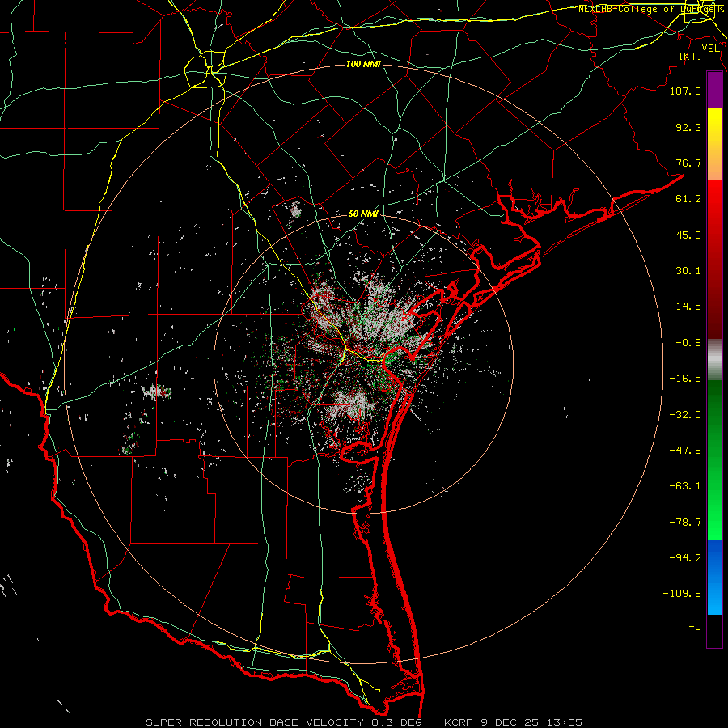Click the VEL legend title
728x728 pixels.
tap(710, 49)
